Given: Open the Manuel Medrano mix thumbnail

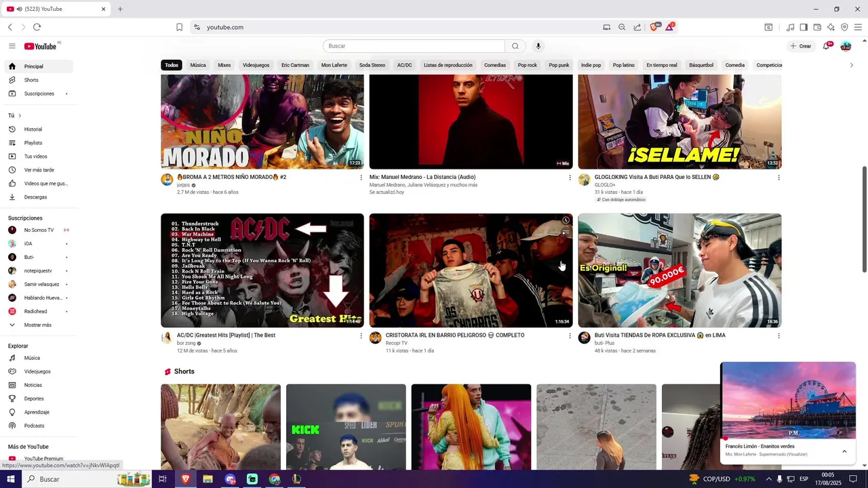Looking at the screenshot, I should tap(471, 122).
